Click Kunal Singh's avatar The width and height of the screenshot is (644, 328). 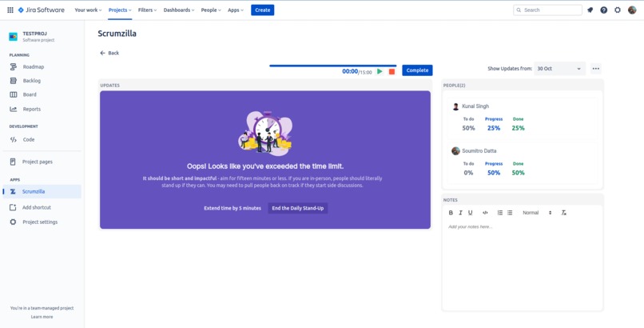455,106
